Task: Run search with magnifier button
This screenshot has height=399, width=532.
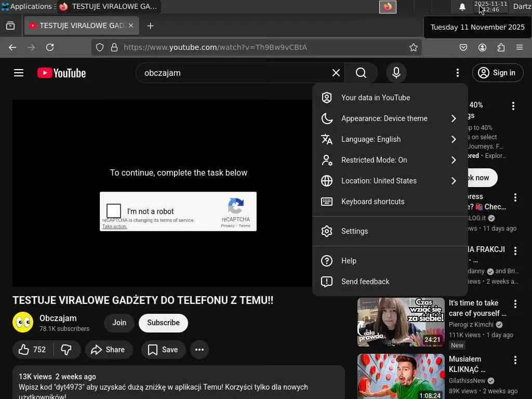Action: pos(361,73)
